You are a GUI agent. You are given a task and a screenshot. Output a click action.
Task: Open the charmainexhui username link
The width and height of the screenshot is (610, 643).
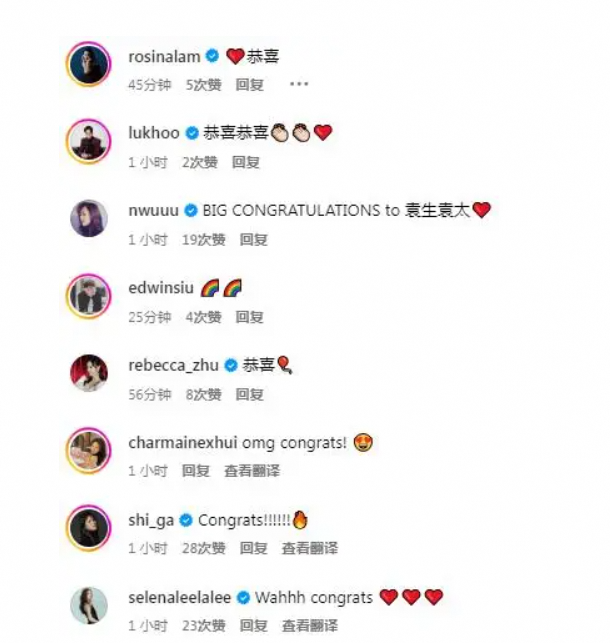[183, 442]
